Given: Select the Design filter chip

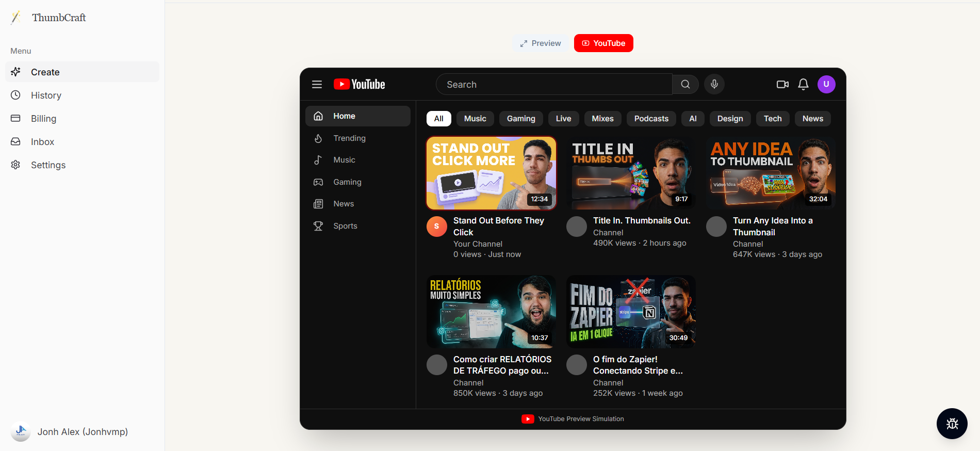Looking at the screenshot, I should click(730, 119).
